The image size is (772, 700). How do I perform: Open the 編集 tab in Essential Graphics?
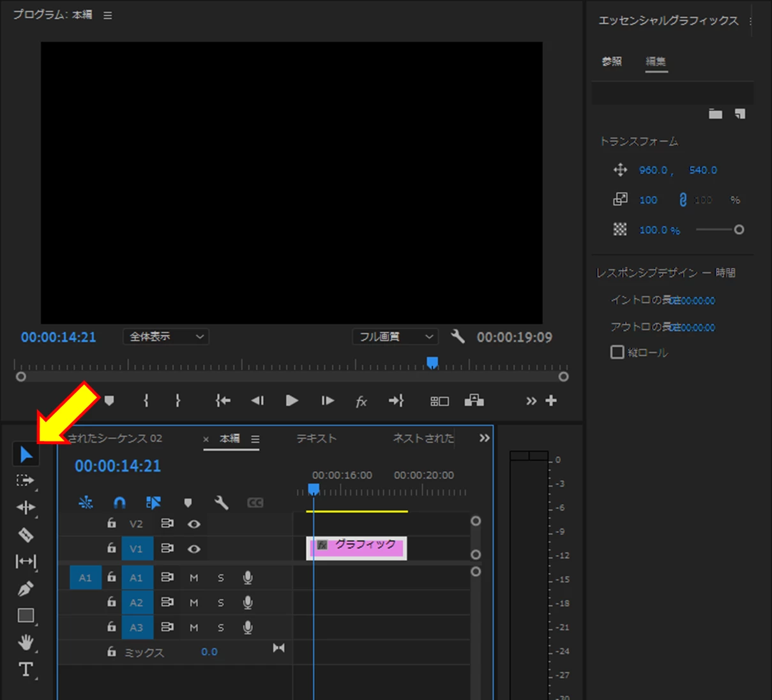(x=656, y=61)
